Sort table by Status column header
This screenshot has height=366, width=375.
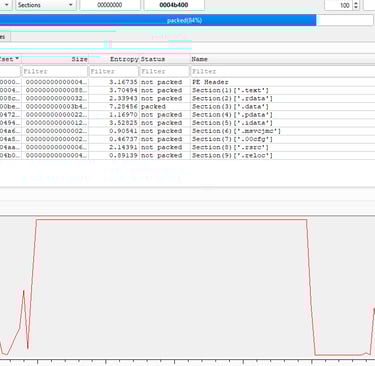165,59
